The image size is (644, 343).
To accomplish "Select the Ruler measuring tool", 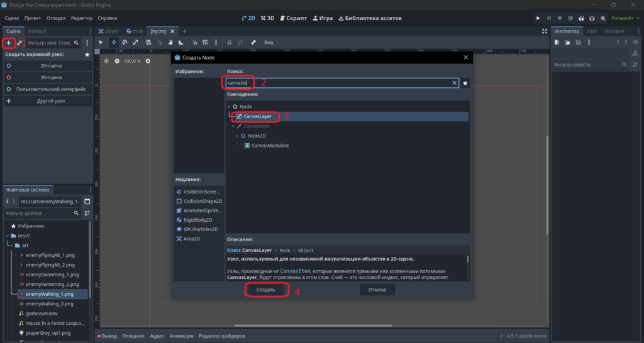I will click(x=180, y=42).
